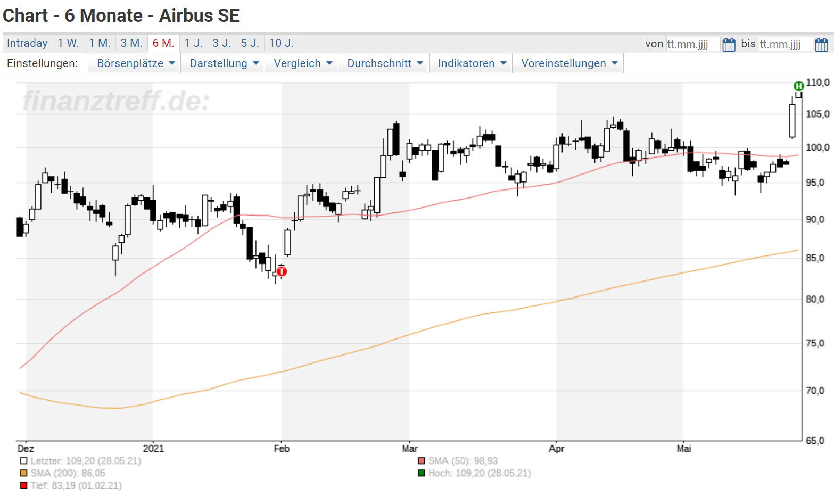Click the green H high marker
Screen dimensions: 834x504
coord(798,86)
